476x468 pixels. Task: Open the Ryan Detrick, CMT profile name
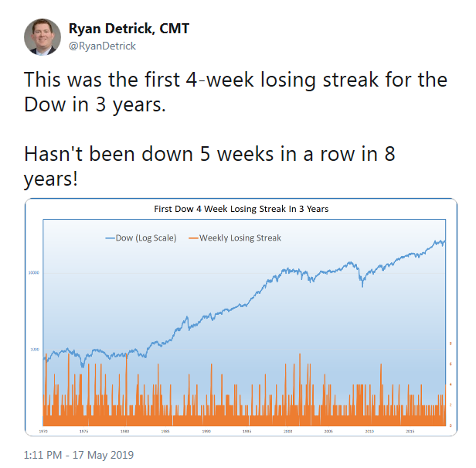pos(129,29)
